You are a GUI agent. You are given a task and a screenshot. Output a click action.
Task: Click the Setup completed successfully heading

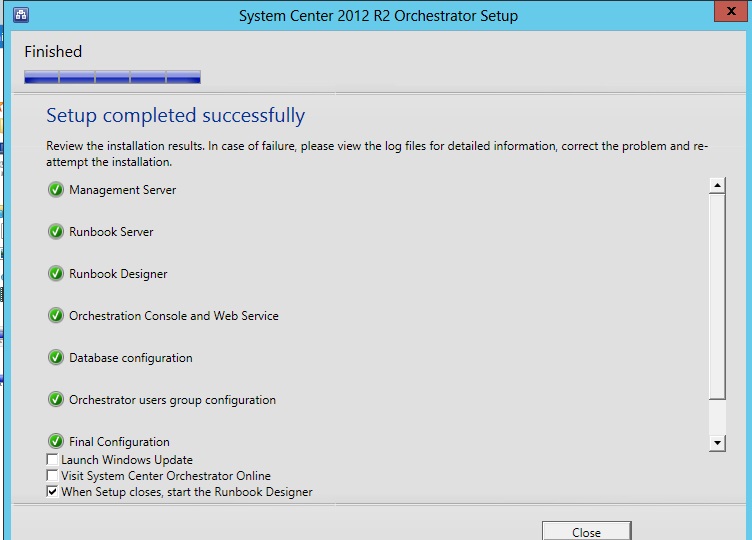click(x=175, y=115)
